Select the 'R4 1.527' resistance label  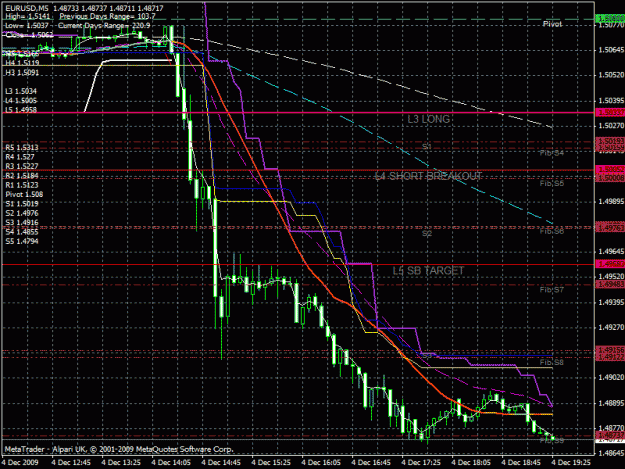pyautogui.click(x=20, y=157)
